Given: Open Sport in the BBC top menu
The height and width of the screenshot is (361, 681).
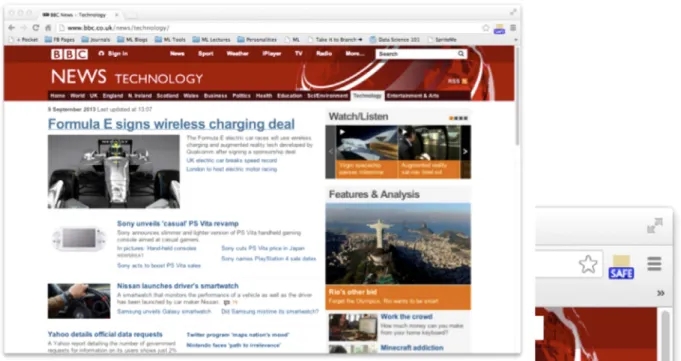Looking at the screenshot, I should 206,53.
